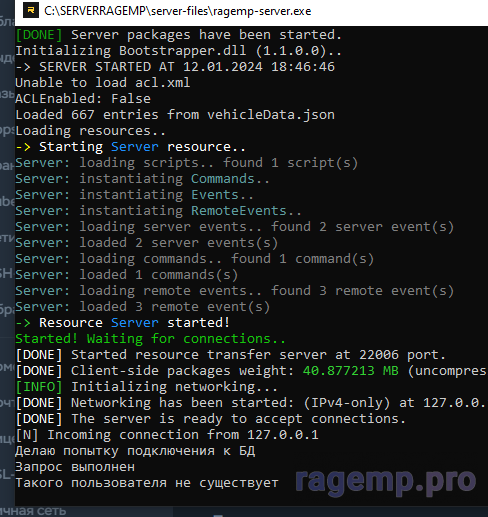Click the "ACLEnabled: False" line
488x517 pixels.
point(83,99)
